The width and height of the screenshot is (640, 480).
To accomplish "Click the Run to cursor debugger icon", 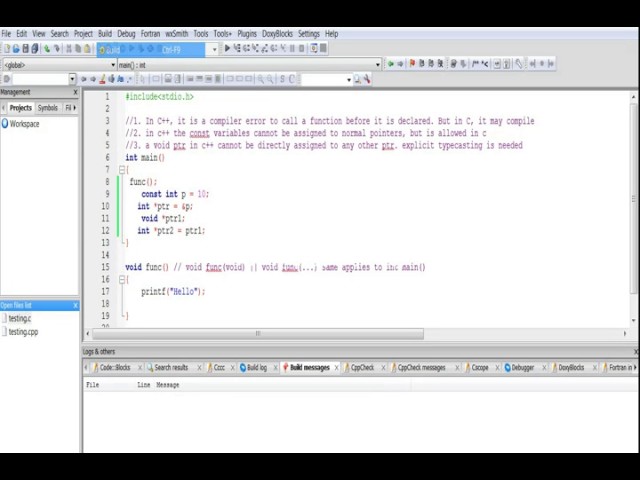I will point(237,49).
